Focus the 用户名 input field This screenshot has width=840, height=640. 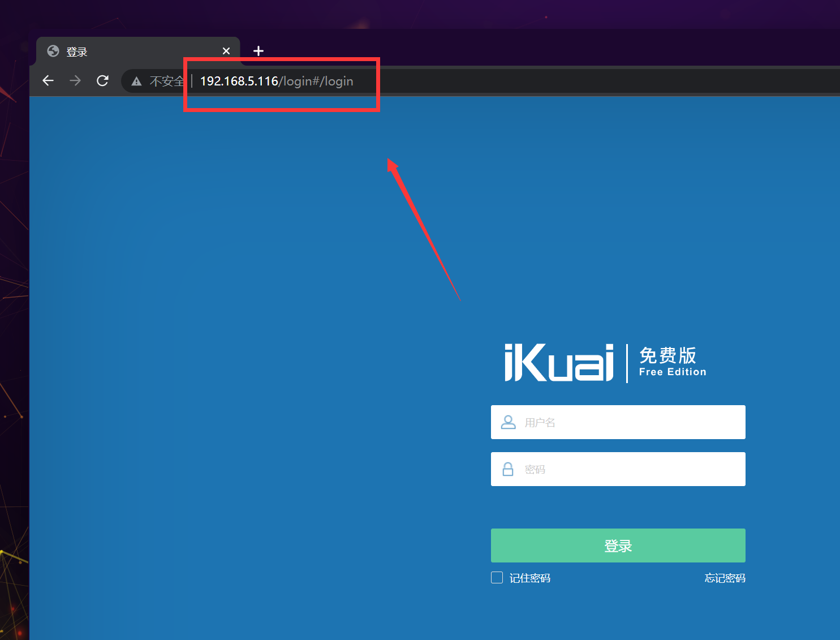(x=628, y=422)
